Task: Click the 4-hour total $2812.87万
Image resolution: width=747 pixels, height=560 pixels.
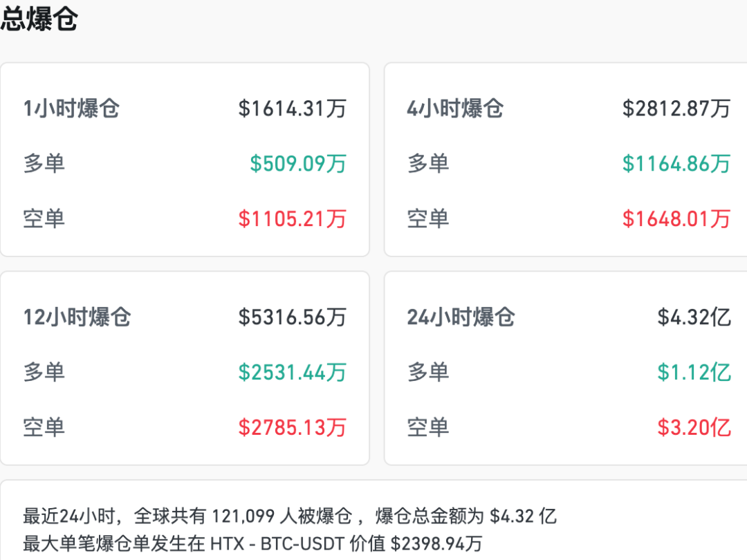Action: (676, 109)
